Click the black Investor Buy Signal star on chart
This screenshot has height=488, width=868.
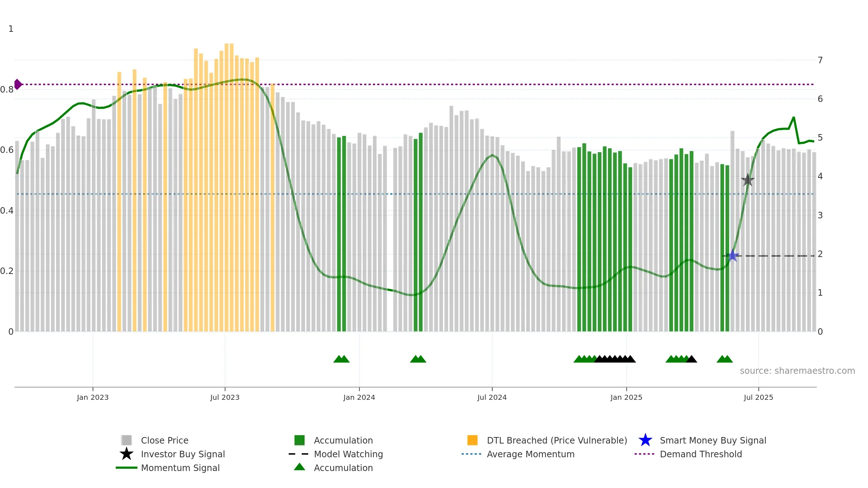tap(748, 180)
